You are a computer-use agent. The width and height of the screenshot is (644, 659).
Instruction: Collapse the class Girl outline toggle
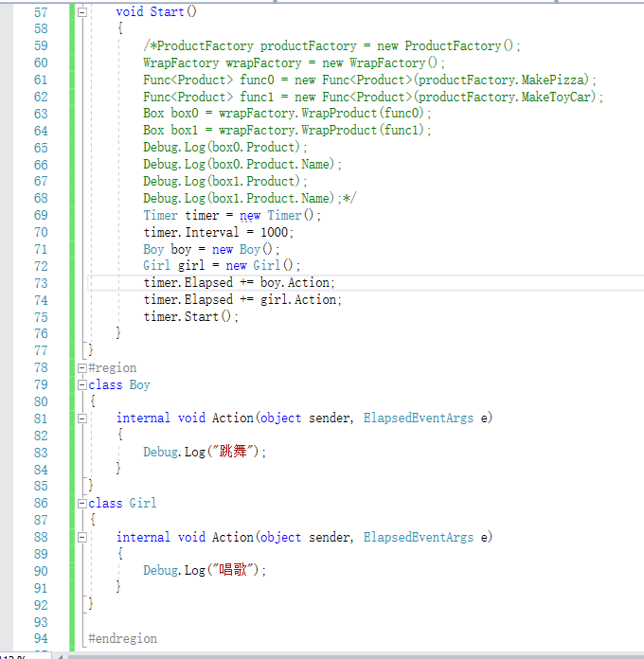point(82,504)
